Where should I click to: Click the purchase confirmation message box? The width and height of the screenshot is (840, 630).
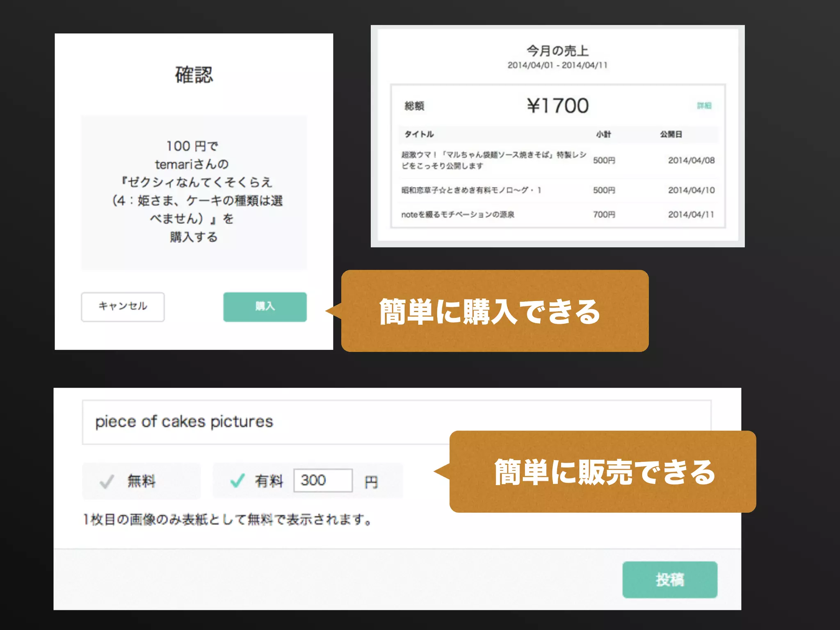coord(194,192)
